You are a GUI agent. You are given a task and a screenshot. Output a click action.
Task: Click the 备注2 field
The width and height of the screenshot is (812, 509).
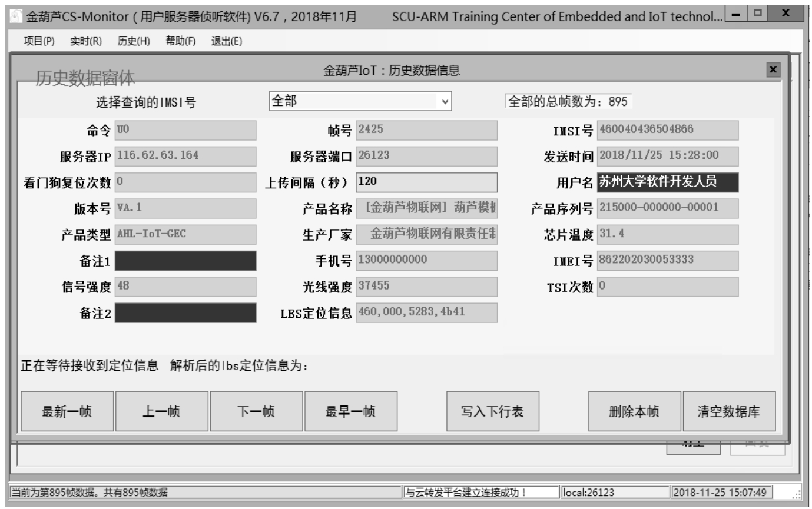tap(185, 312)
